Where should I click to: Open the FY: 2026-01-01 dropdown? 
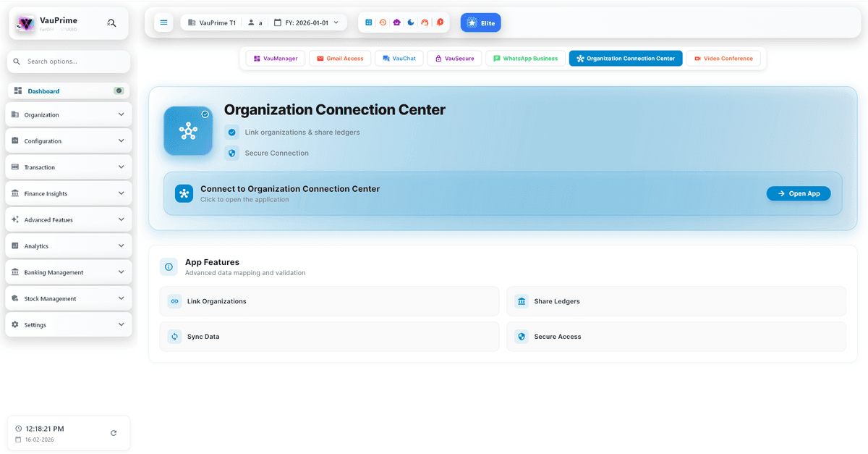coord(306,22)
